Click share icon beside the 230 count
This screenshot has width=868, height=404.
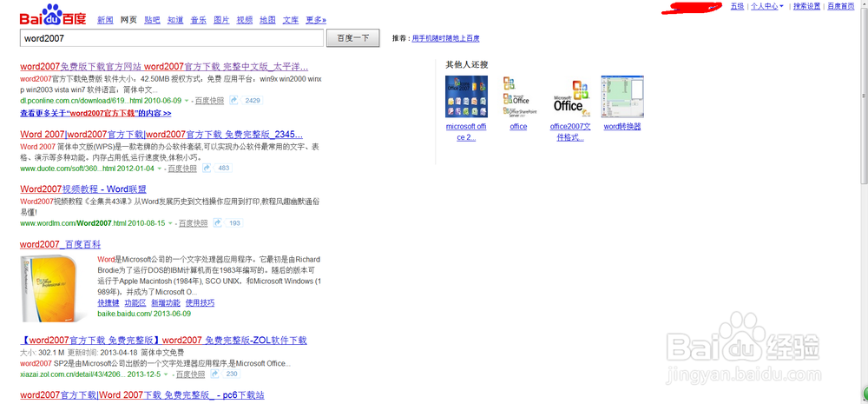click(215, 374)
